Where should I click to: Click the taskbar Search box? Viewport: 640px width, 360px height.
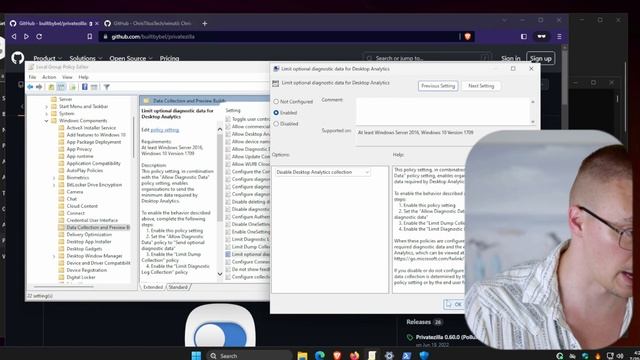pos(249,356)
